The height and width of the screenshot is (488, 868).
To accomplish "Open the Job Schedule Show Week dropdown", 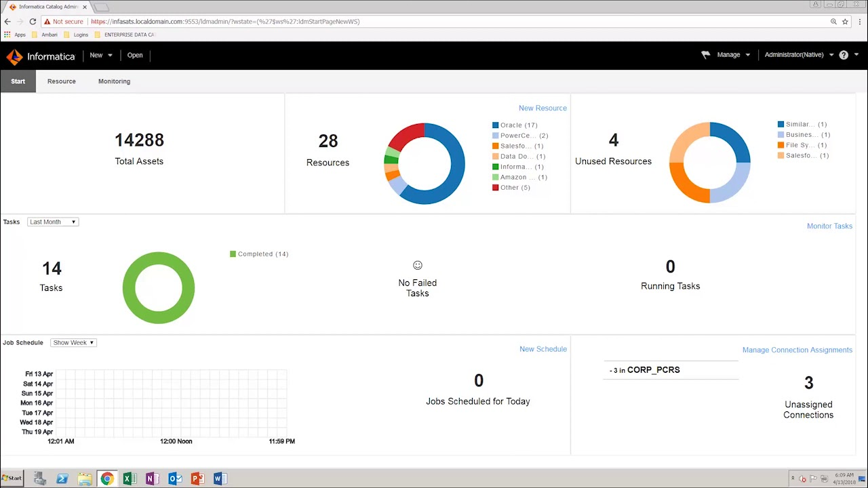I will 73,342.
